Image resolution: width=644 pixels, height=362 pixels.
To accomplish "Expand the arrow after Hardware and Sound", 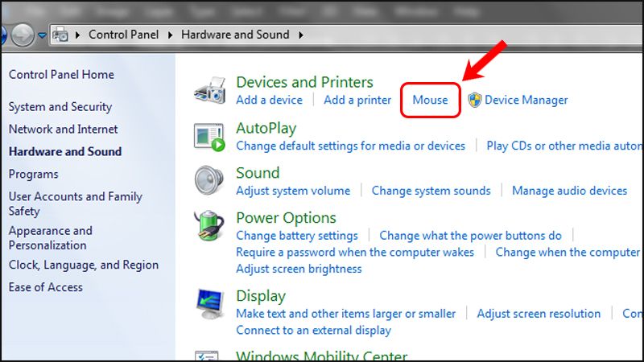I will coord(301,35).
